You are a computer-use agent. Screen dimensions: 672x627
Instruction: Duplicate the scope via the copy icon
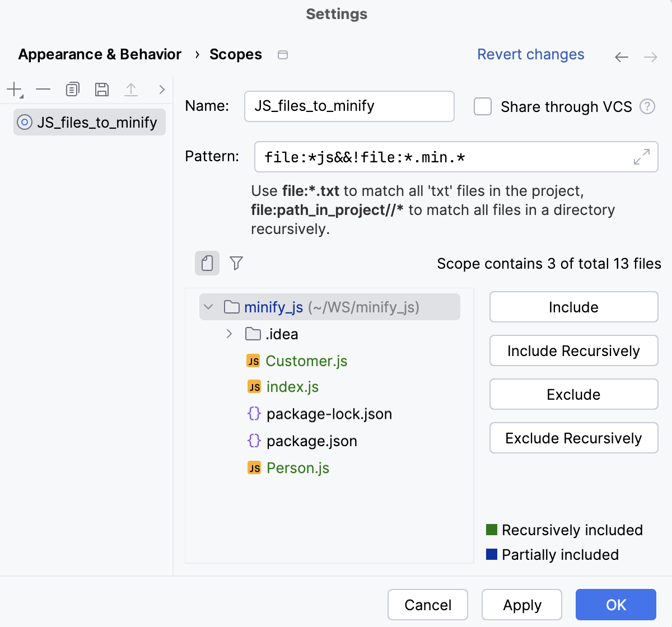point(72,89)
